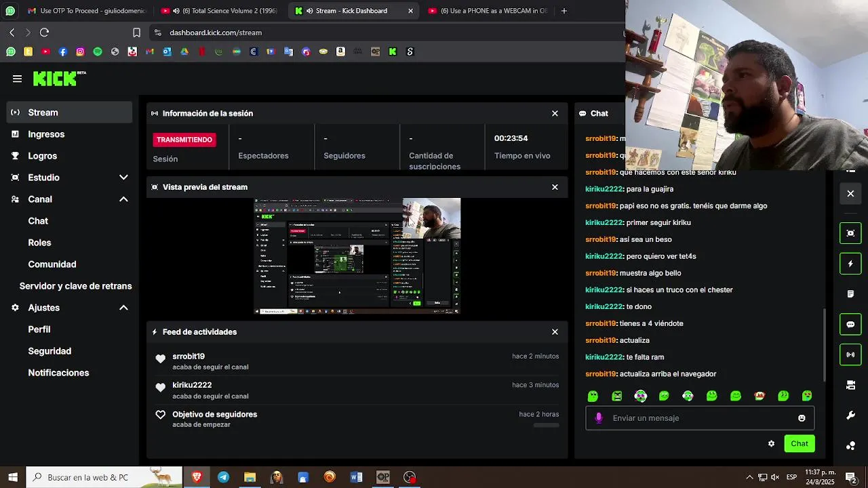Click the purple microphone icon in chat input

pyautogui.click(x=599, y=418)
